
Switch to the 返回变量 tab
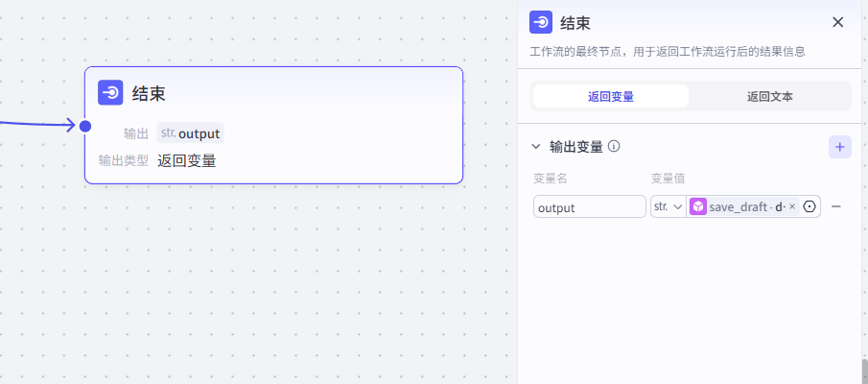tap(610, 96)
